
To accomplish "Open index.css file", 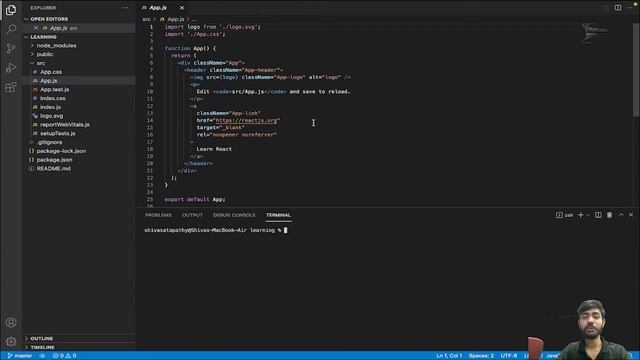I will pos(53,98).
